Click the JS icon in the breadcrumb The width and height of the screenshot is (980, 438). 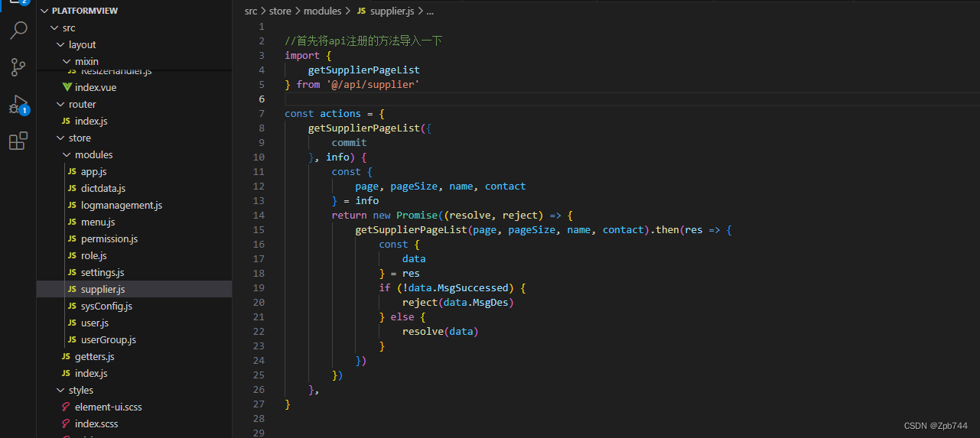[x=361, y=11]
